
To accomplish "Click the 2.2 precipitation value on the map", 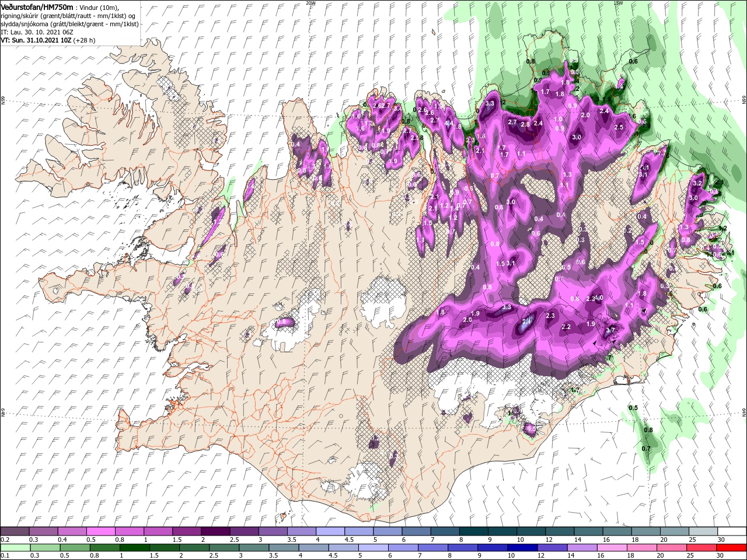I will (566, 327).
